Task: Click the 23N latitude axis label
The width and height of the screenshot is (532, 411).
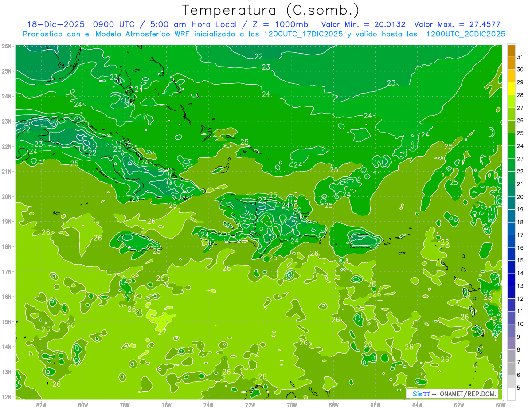Action: point(7,121)
